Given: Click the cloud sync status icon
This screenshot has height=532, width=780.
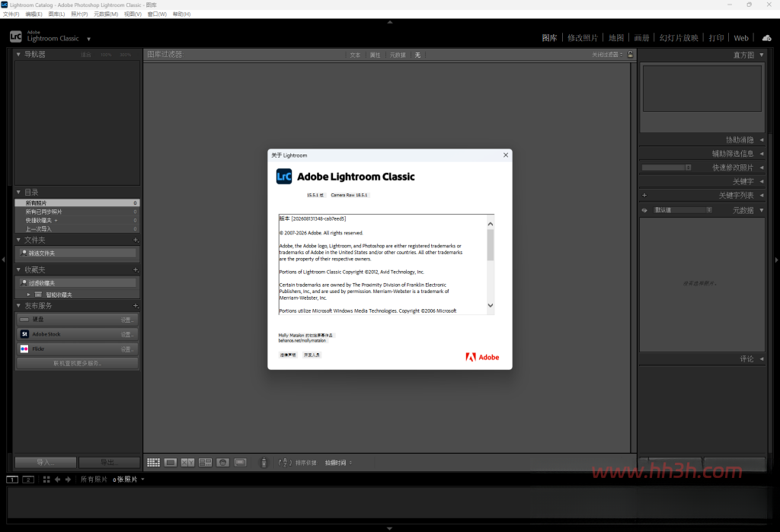Looking at the screenshot, I should coord(766,38).
